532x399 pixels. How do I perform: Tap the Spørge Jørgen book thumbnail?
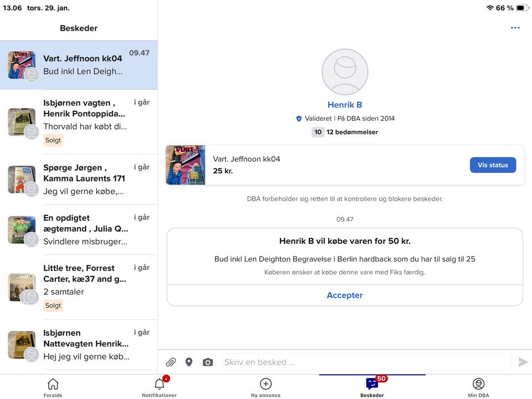coord(22,180)
